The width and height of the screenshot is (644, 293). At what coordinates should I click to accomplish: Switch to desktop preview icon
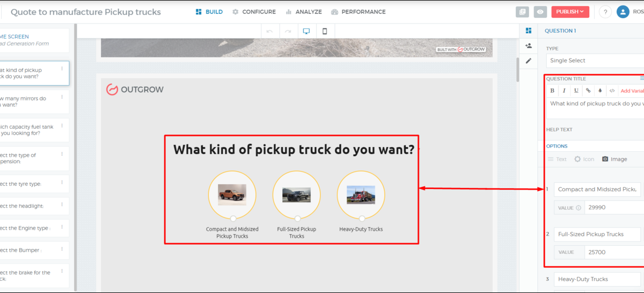306,31
